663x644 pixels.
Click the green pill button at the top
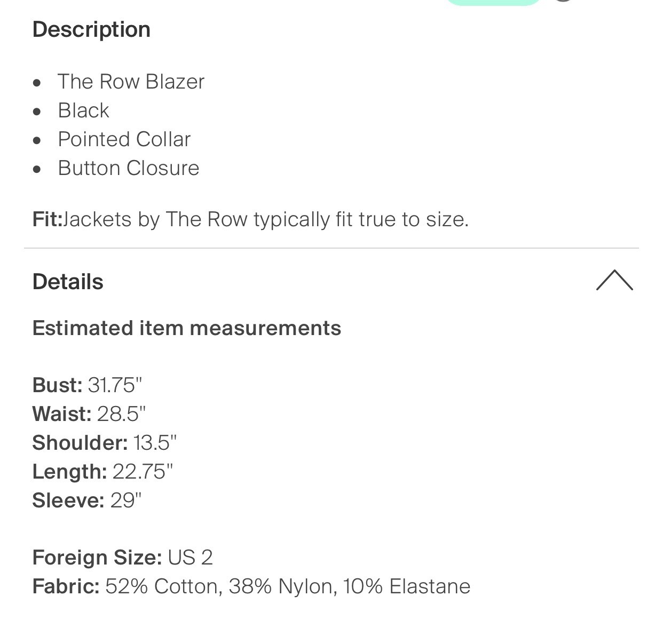tap(493, 3)
